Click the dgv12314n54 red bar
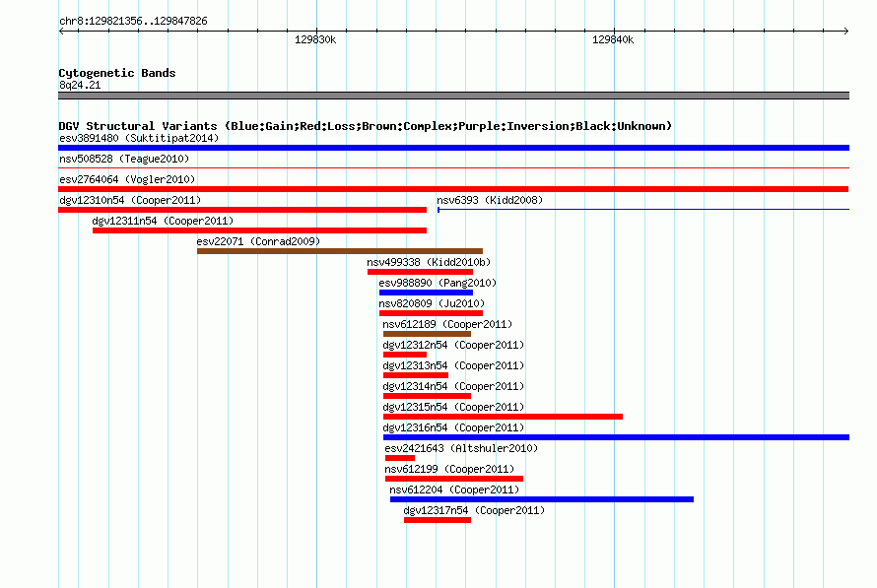Viewport: 877px width, 588px height. (x=427, y=396)
